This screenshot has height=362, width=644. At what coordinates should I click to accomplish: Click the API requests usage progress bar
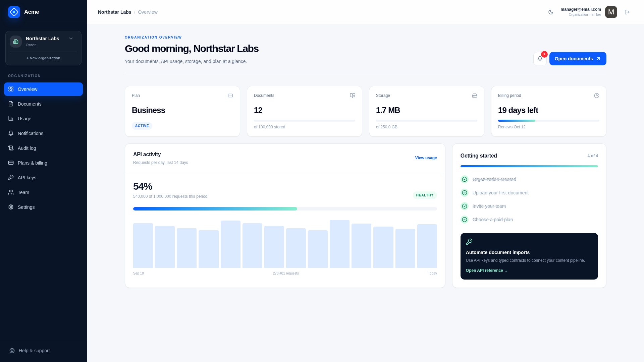click(285, 209)
